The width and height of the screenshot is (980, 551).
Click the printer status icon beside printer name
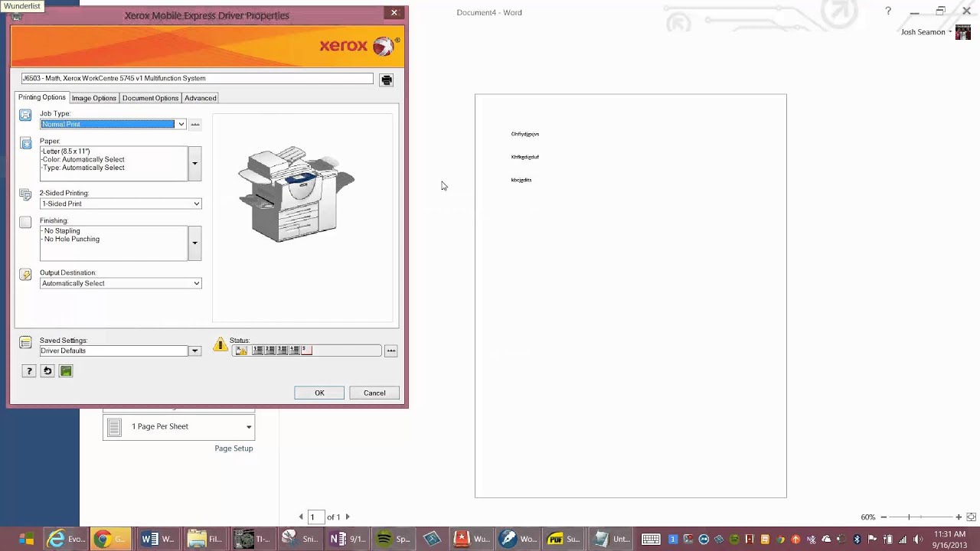pyautogui.click(x=387, y=80)
